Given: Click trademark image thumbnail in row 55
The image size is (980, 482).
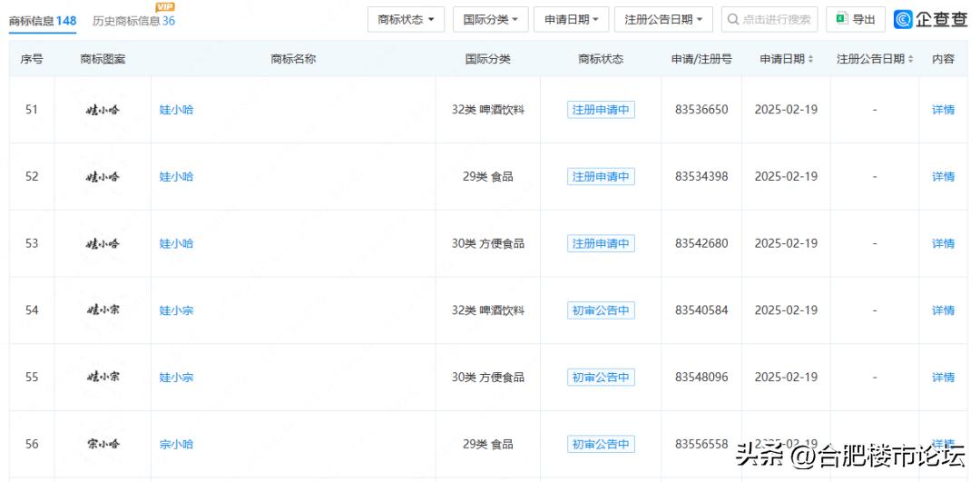Looking at the screenshot, I should tap(103, 377).
